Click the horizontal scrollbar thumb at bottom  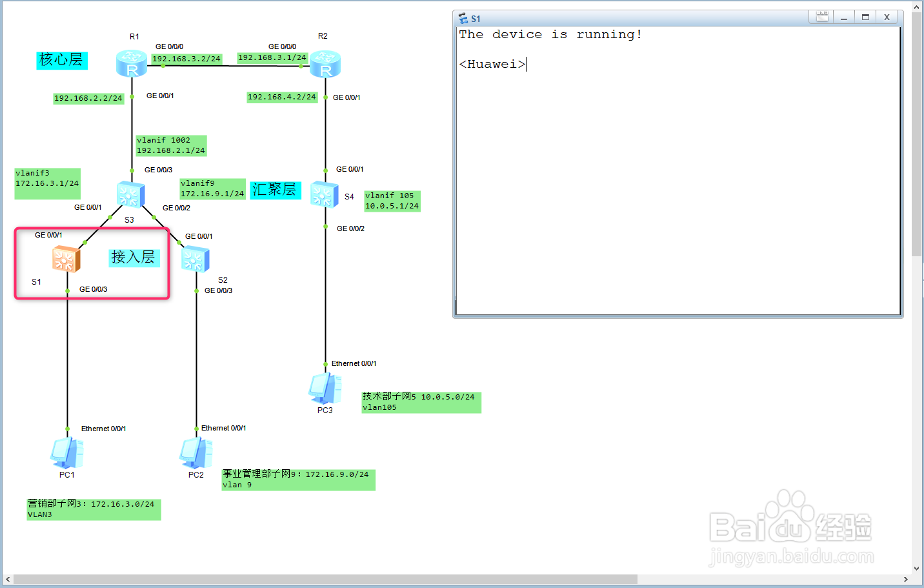click(325, 579)
